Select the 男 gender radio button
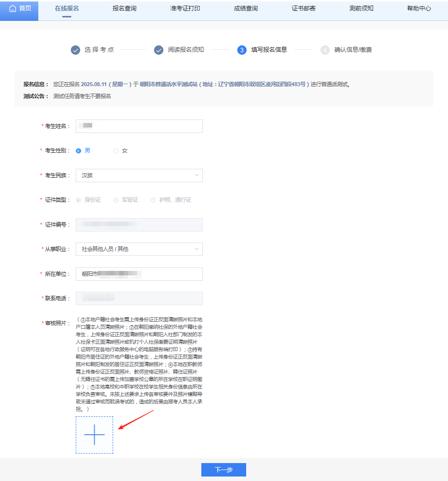This screenshot has height=481, width=448. tap(79, 150)
